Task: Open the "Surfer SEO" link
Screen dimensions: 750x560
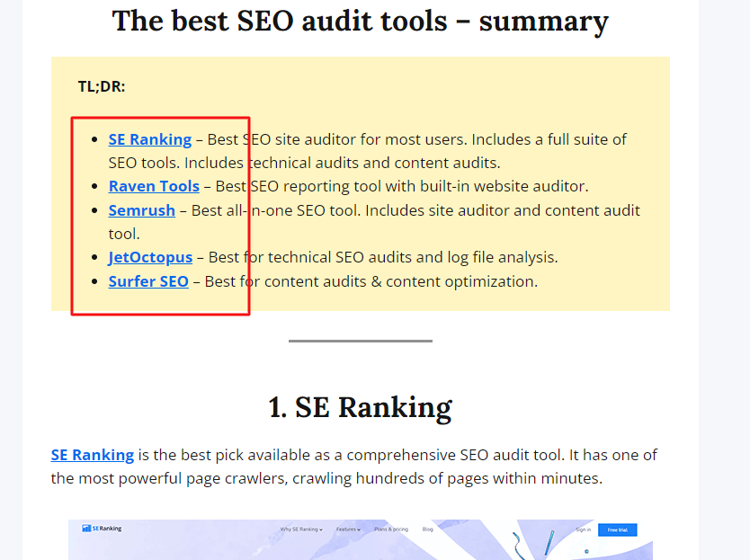Action: point(147,281)
